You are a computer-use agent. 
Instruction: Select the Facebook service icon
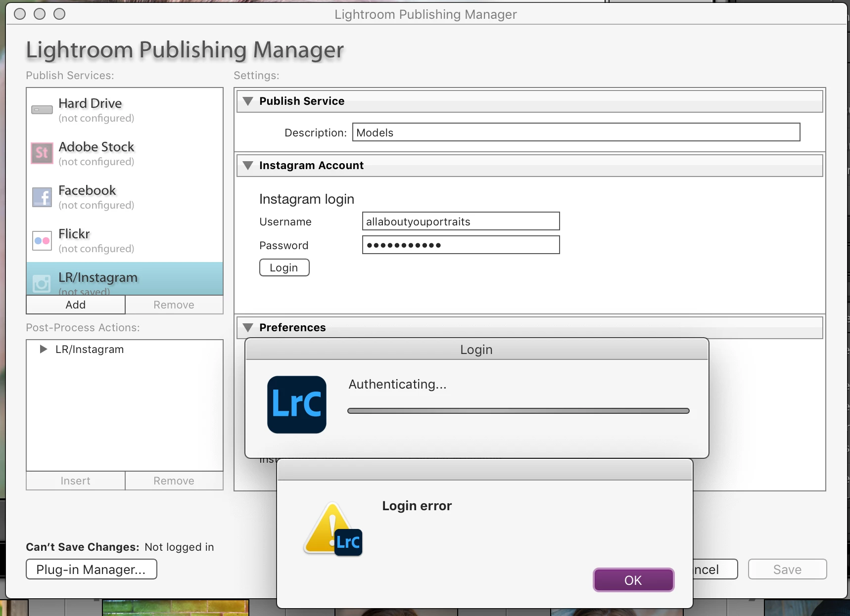click(42, 197)
